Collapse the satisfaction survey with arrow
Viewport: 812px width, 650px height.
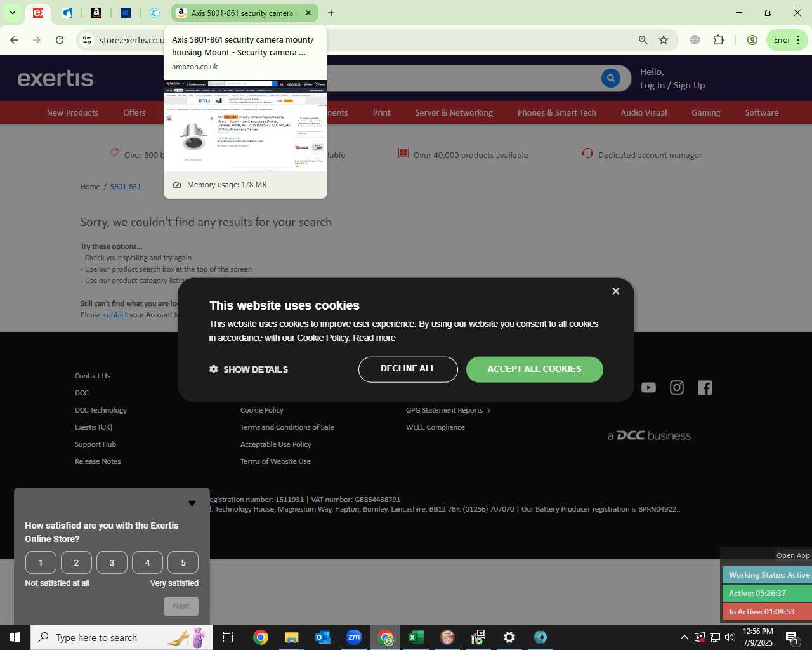(x=192, y=503)
